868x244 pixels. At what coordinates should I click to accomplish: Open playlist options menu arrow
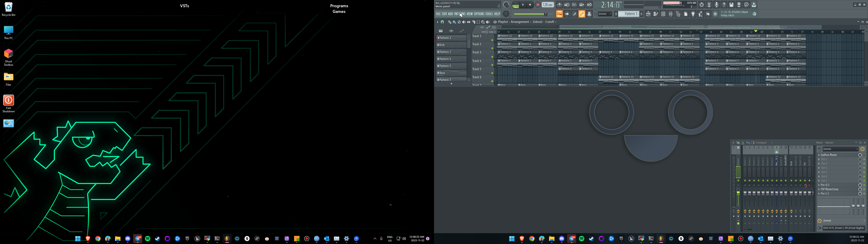[x=437, y=22]
